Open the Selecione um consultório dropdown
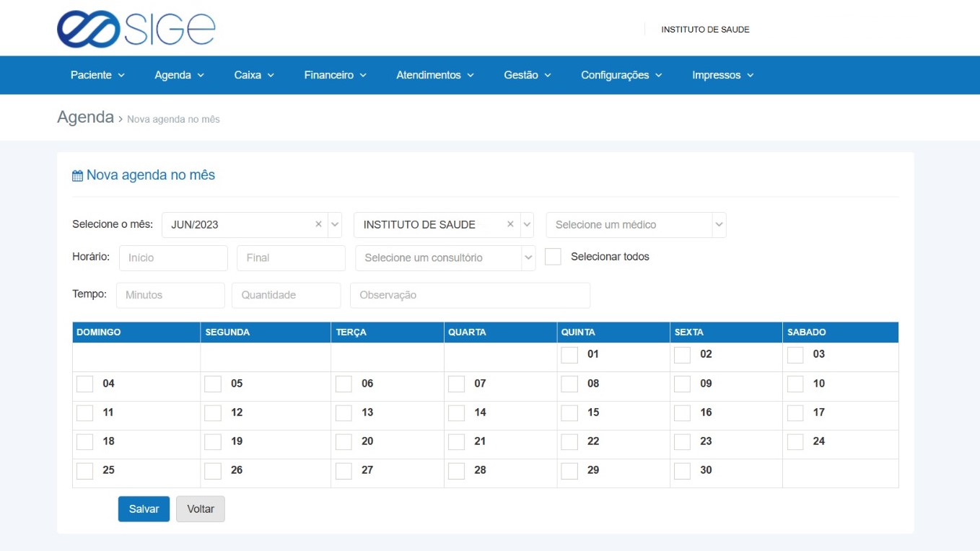980x551 pixels. [x=445, y=257]
